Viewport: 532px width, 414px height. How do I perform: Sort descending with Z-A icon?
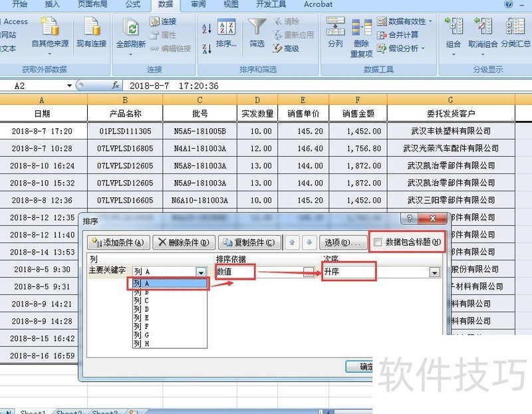pyautogui.click(x=207, y=49)
